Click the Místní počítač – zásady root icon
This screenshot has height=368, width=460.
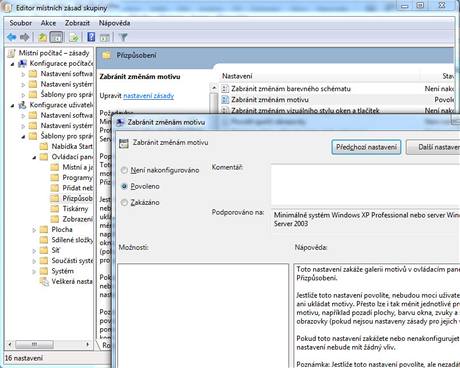12,53
